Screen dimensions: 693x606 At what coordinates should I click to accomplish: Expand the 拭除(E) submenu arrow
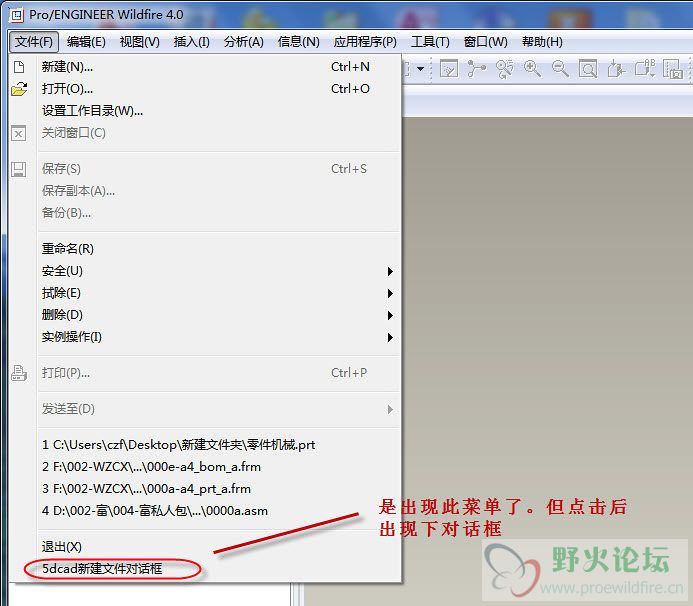click(390, 293)
